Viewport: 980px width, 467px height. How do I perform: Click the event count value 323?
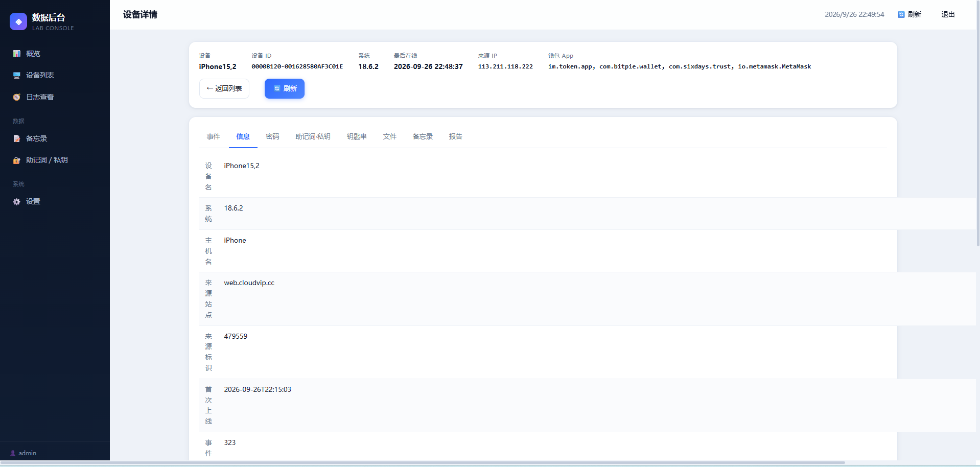coord(230,442)
